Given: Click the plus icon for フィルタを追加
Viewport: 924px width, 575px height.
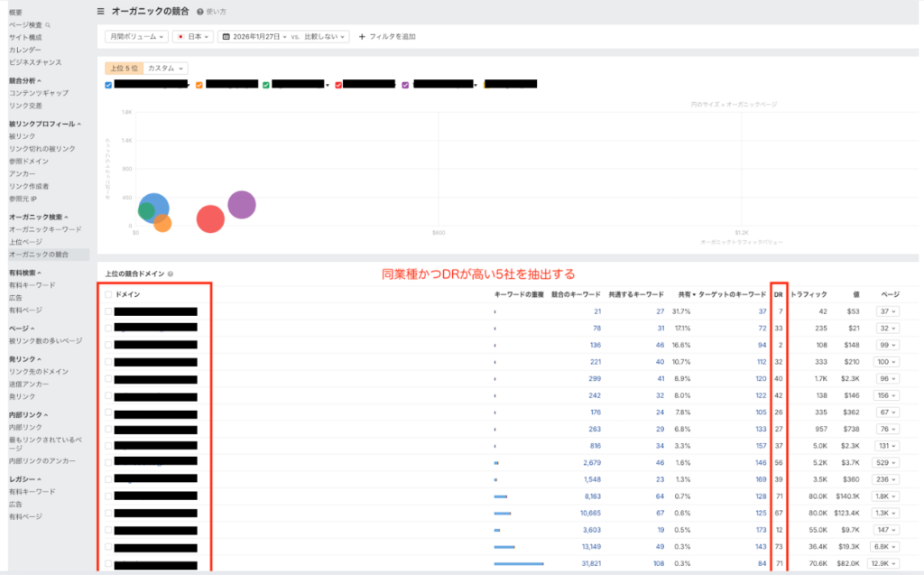Looking at the screenshot, I should click(362, 37).
